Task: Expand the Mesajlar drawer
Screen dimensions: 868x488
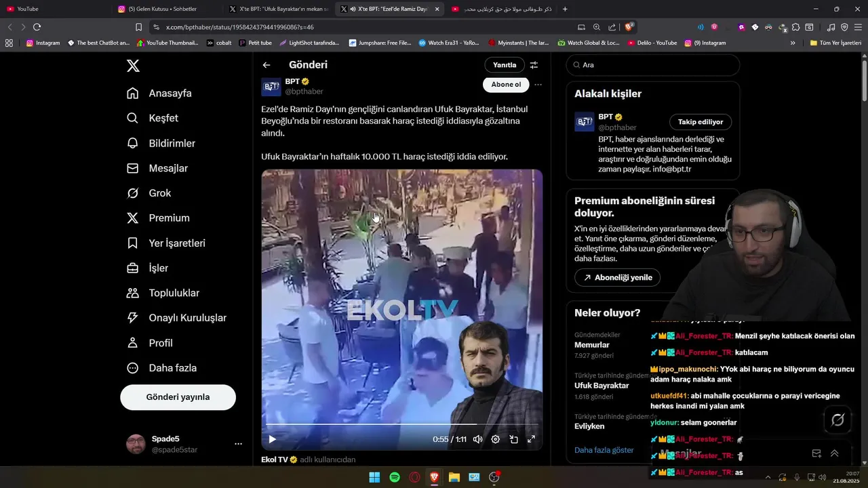Action: (x=834, y=453)
